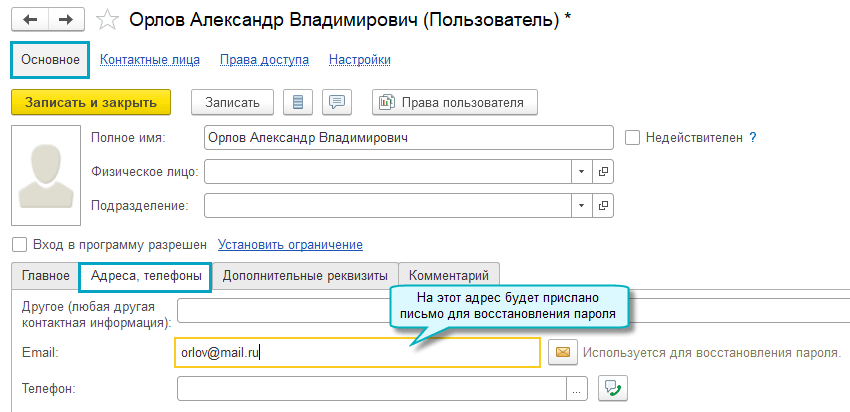Open the Физическое лицо record icon

click(603, 172)
